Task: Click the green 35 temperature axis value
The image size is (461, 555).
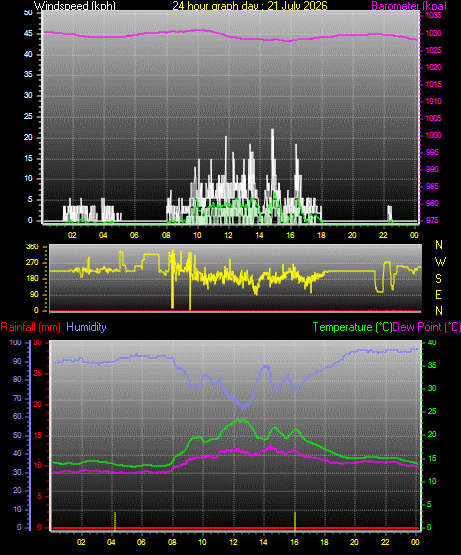Action: (x=432, y=365)
